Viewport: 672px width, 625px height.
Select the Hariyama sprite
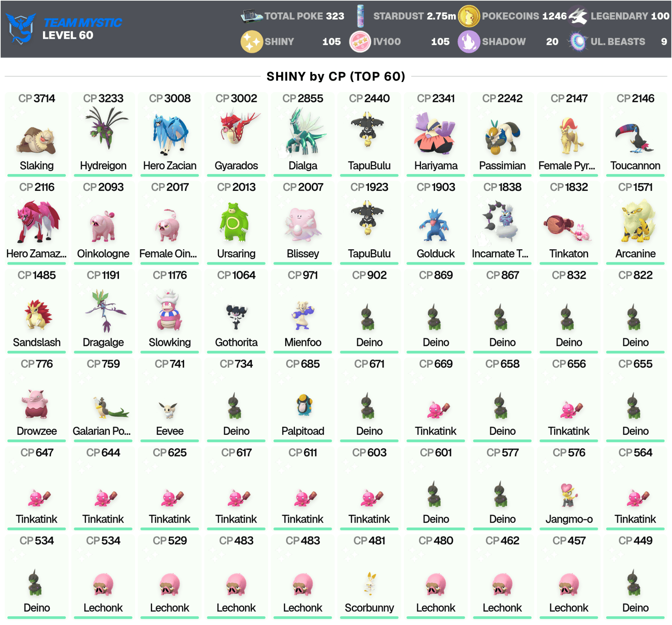434,133
